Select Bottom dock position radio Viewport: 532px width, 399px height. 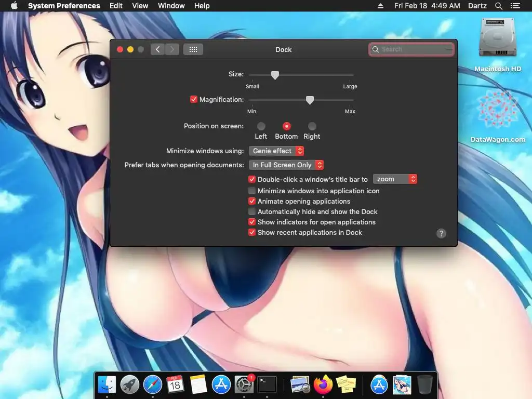coord(286,126)
